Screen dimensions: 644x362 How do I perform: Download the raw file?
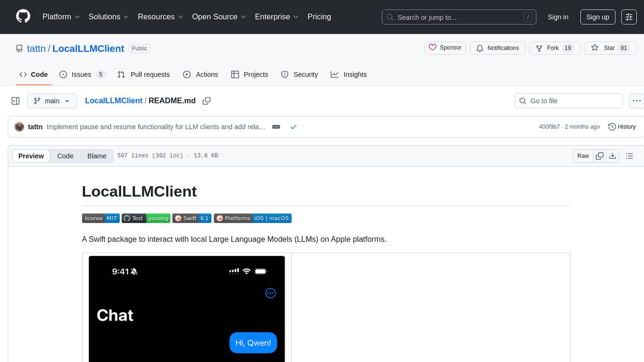pos(613,156)
